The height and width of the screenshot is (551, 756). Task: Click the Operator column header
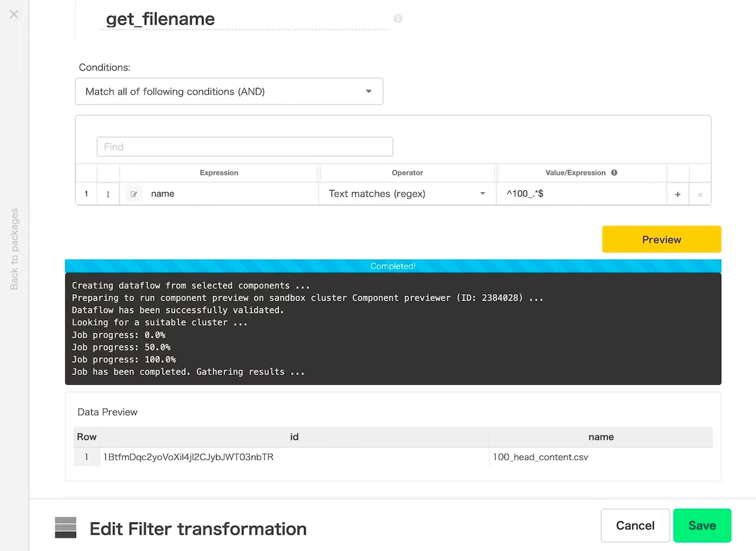pyautogui.click(x=408, y=173)
